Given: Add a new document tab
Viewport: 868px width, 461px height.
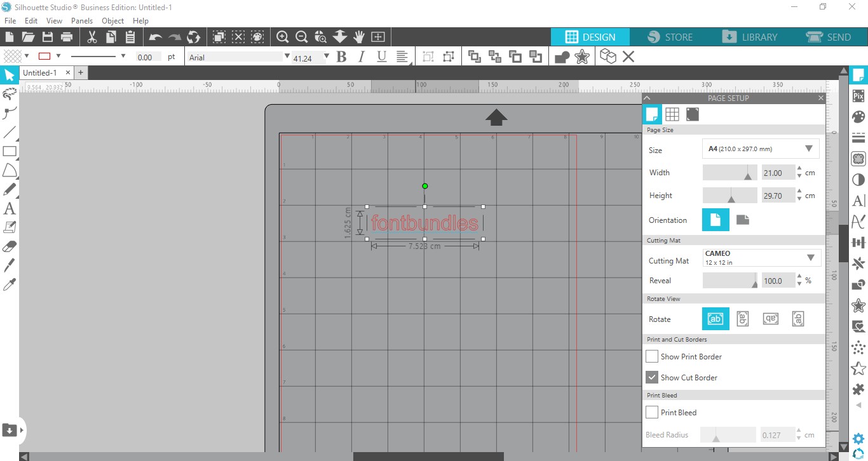Looking at the screenshot, I should click(81, 73).
